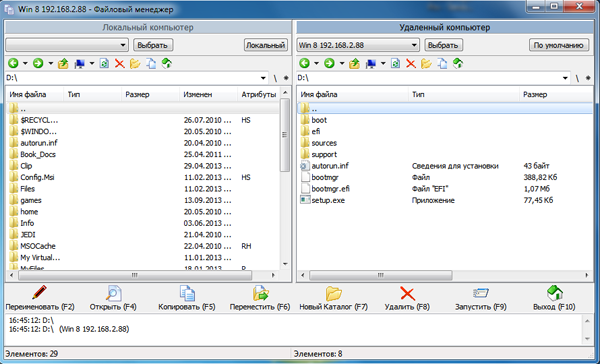Go back in remote computer pane
Screen dimensions: 600x364
(305, 63)
